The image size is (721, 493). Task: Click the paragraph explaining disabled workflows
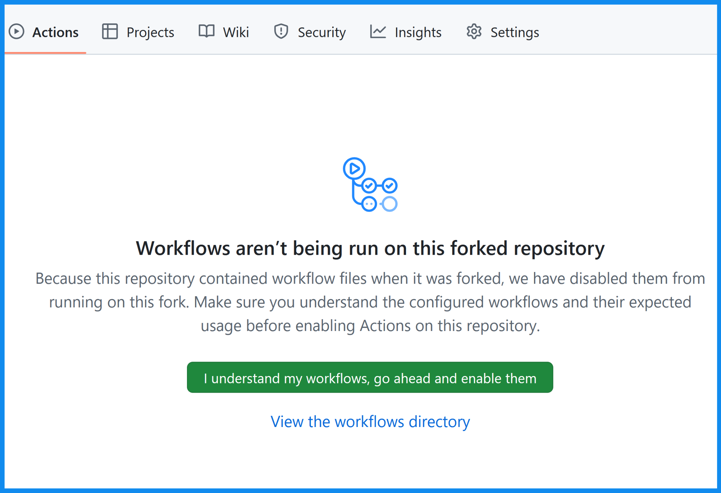pos(370,302)
